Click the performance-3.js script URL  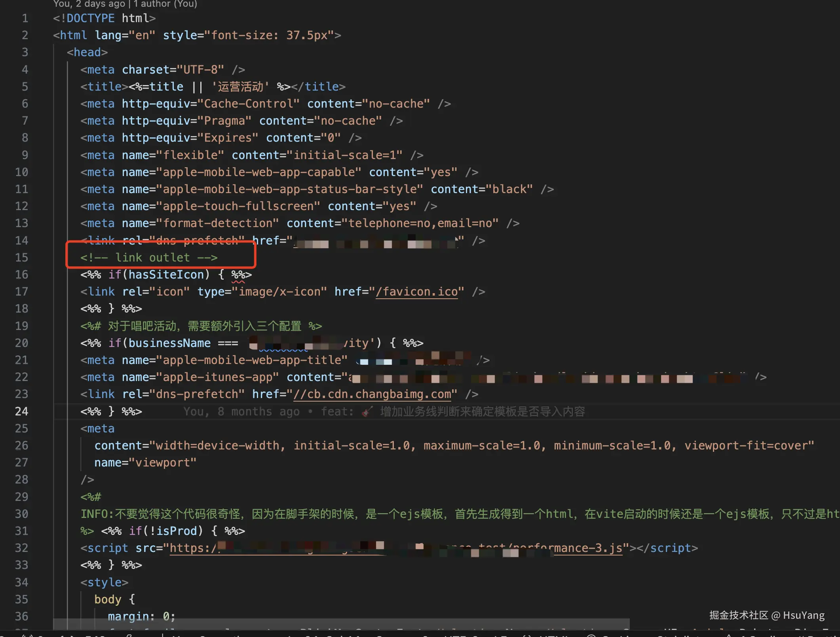587,548
